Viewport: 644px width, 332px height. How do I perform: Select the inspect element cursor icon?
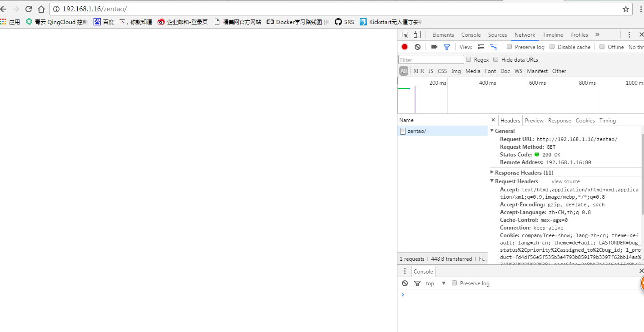click(x=405, y=35)
